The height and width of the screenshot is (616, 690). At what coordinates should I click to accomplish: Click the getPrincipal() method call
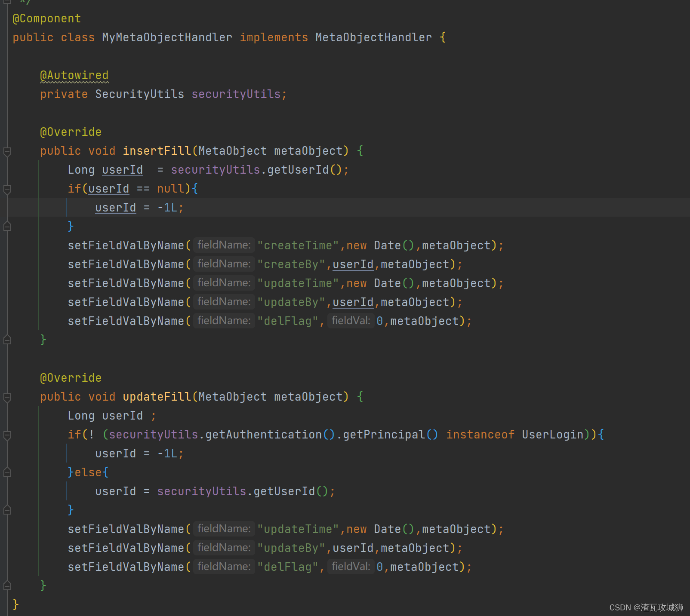[x=391, y=435]
